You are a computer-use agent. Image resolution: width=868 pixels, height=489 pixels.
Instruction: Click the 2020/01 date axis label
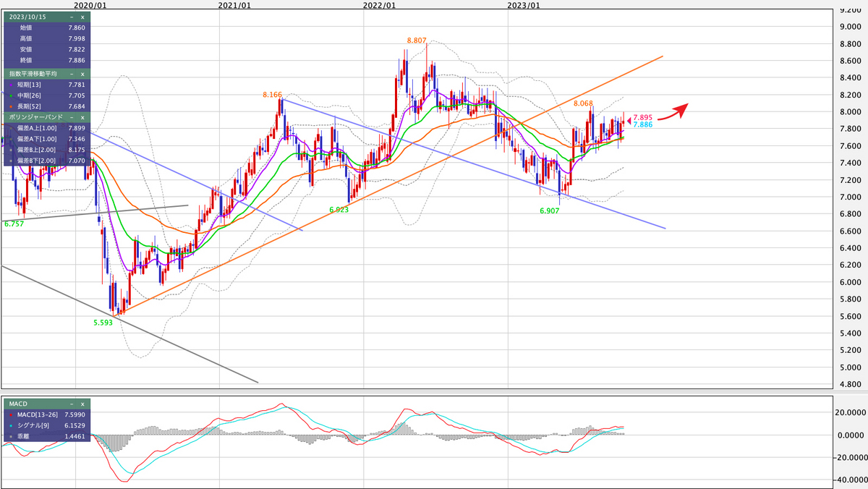coord(91,5)
